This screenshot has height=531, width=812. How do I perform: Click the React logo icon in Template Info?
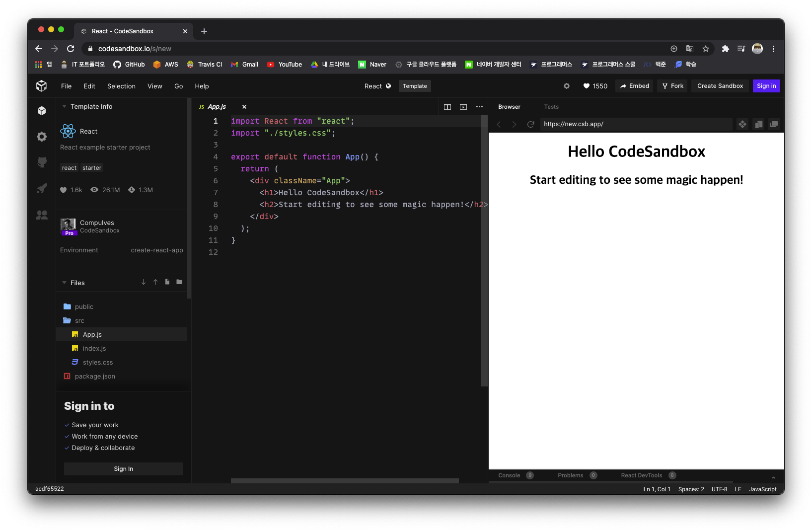68,131
